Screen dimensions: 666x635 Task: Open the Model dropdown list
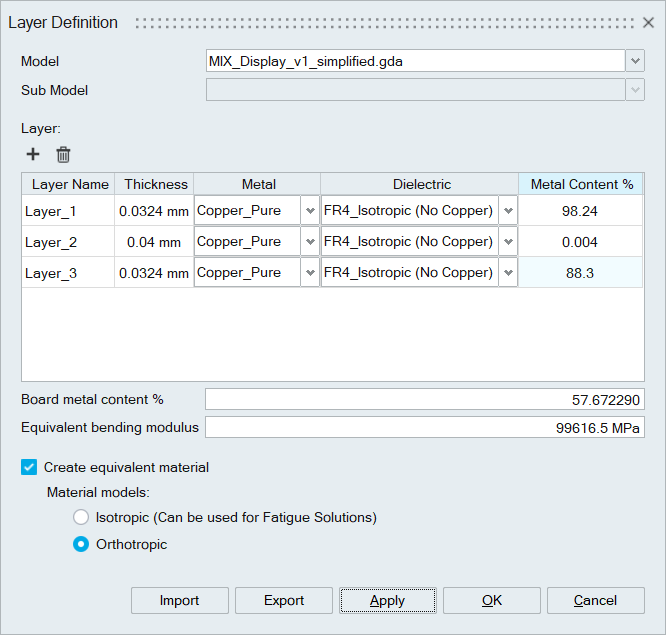[x=635, y=61]
